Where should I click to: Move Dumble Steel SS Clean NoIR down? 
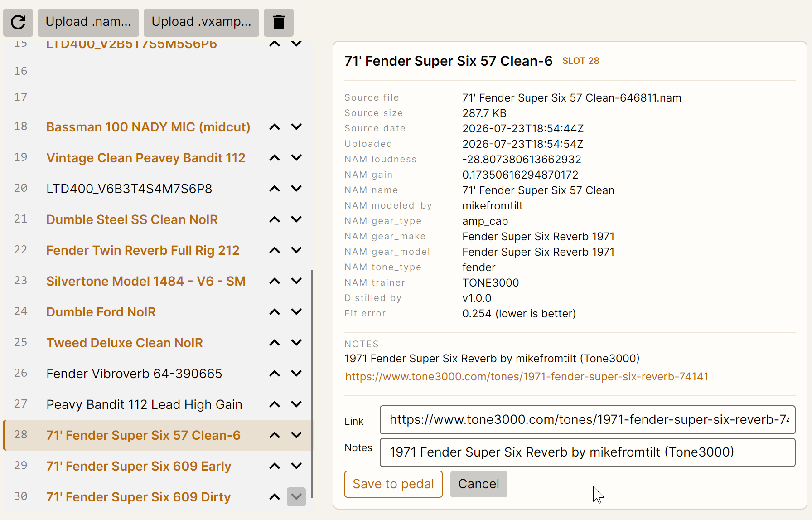pyautogui.click(x=296, y=219)
